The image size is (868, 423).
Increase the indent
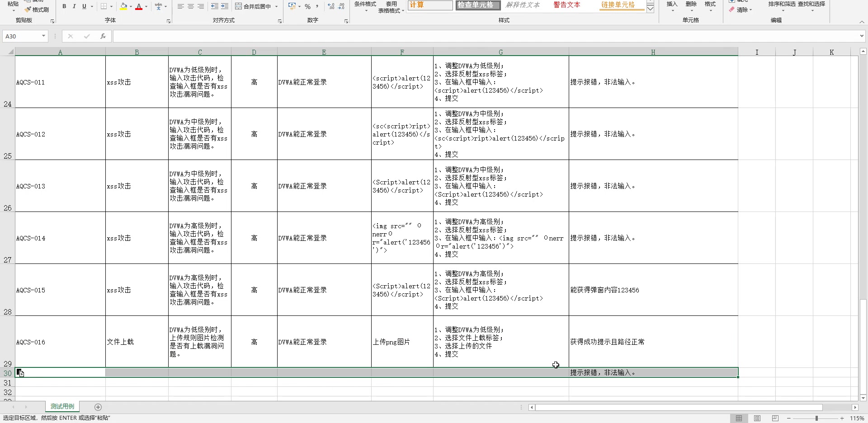coord(225,6)
